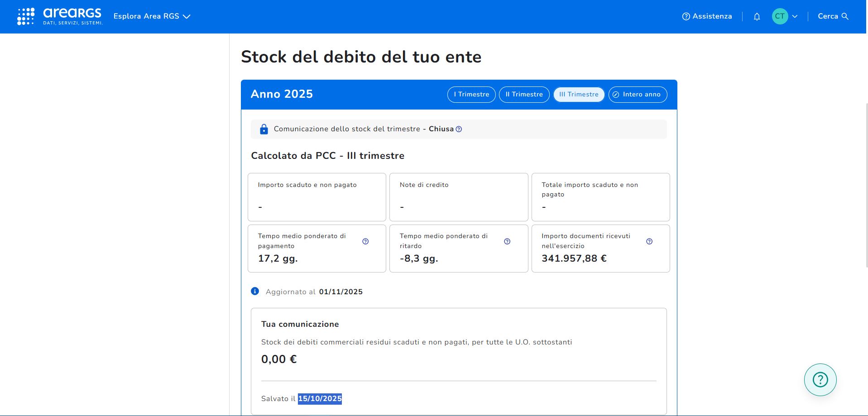Viewport: 868px width, 416px height.
Task: Show info for Importo documenti ricevuti
Action: [x=649, y=241]
